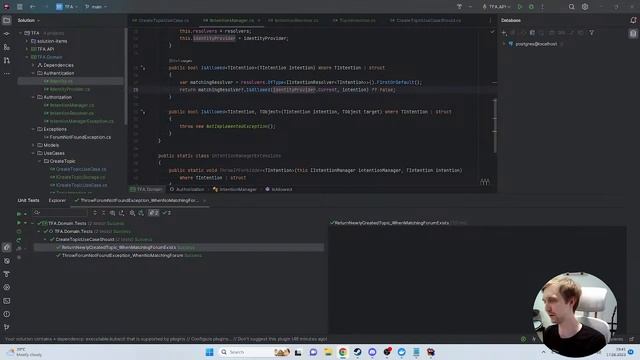Screen dimensions: 640x360
Task: Switch to CreateTopicUseCaseShould.cs editor tab
Action: pos(425,20)
